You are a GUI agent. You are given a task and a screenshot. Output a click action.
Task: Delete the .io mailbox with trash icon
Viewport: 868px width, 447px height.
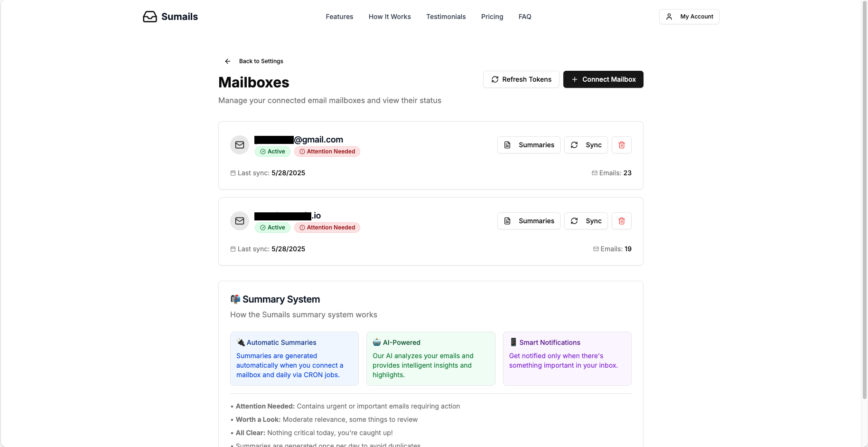[x=622, y=221]
